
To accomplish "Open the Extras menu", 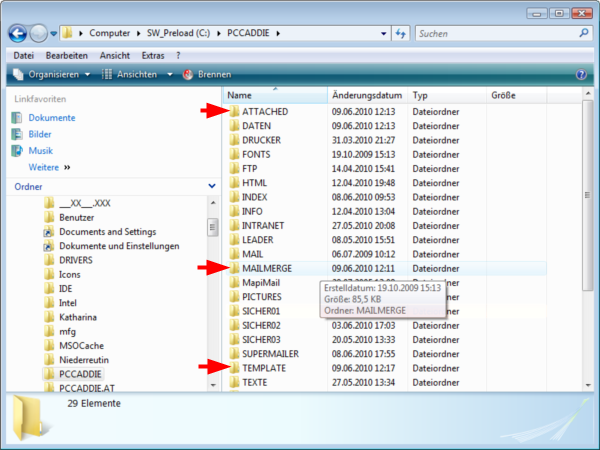I will 153,56.
